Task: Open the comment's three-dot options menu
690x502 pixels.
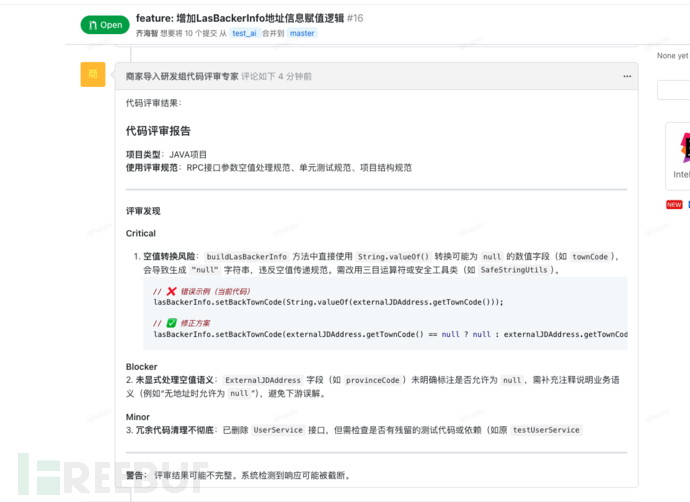Action: pos(627,76)
